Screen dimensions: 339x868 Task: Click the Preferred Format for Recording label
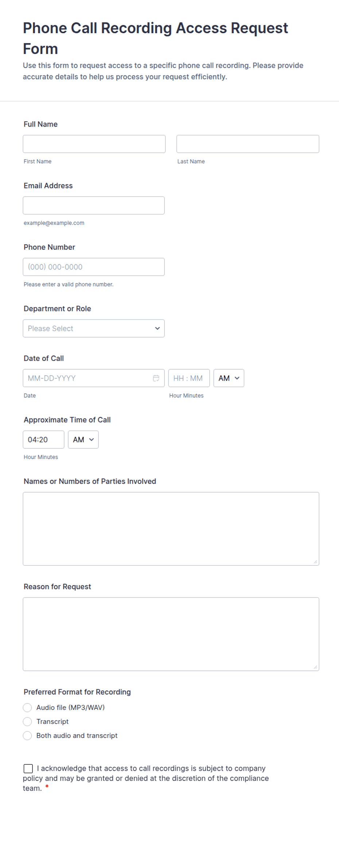click(x=77, y=692)
